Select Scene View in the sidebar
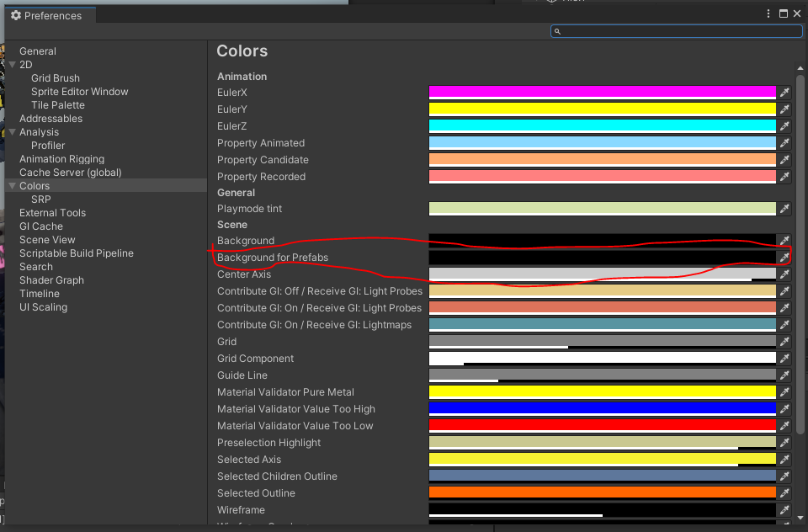 click(49, 239)
